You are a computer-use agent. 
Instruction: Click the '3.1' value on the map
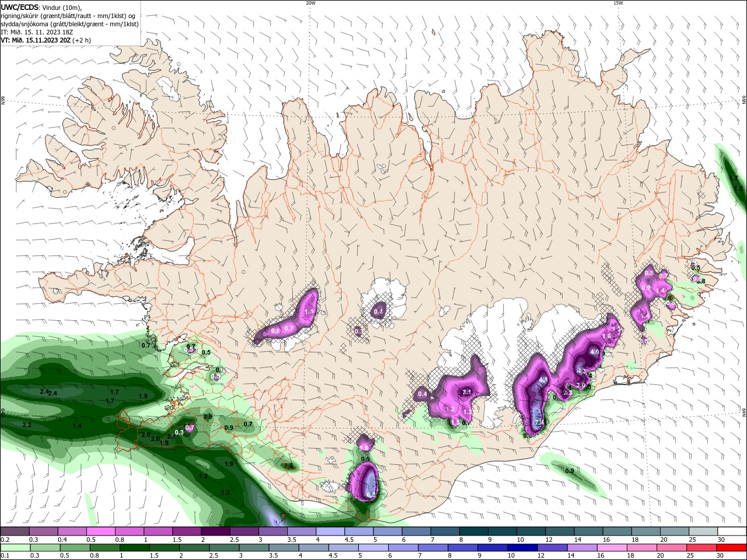pos(467,392)
